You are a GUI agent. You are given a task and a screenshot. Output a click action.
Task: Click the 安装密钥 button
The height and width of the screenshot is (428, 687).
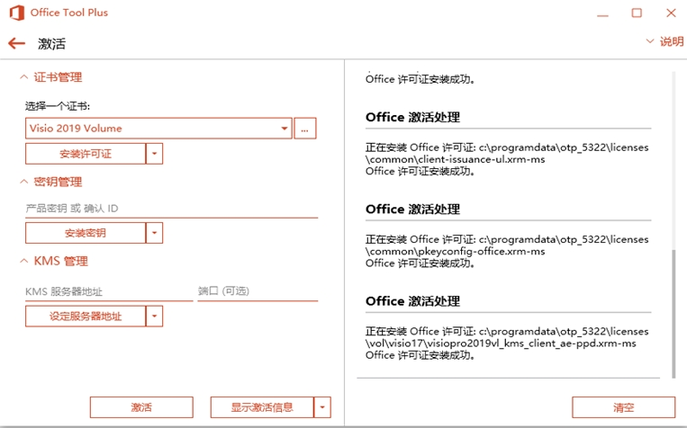click(85, 233)
